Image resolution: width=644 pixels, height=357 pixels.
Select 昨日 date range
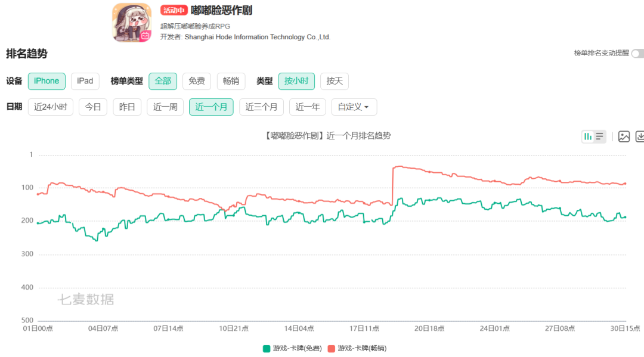(127, 107)
